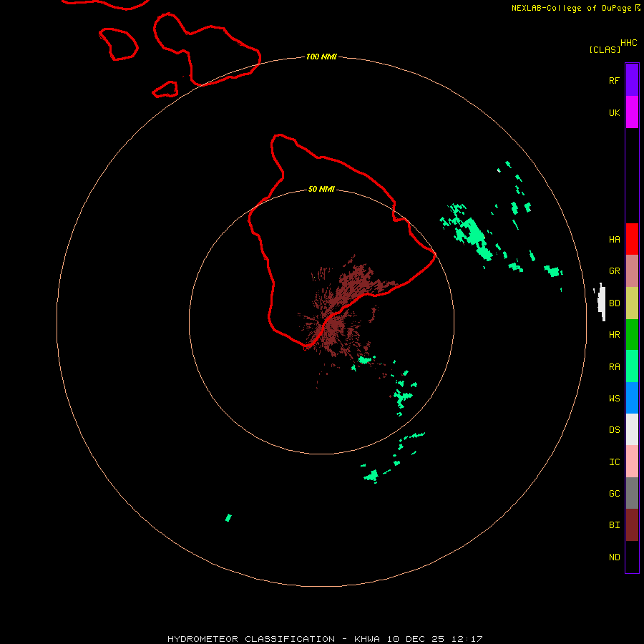Click the 'RA' legend label
This screenshot has width=644, height=644.
click(614, 367)
